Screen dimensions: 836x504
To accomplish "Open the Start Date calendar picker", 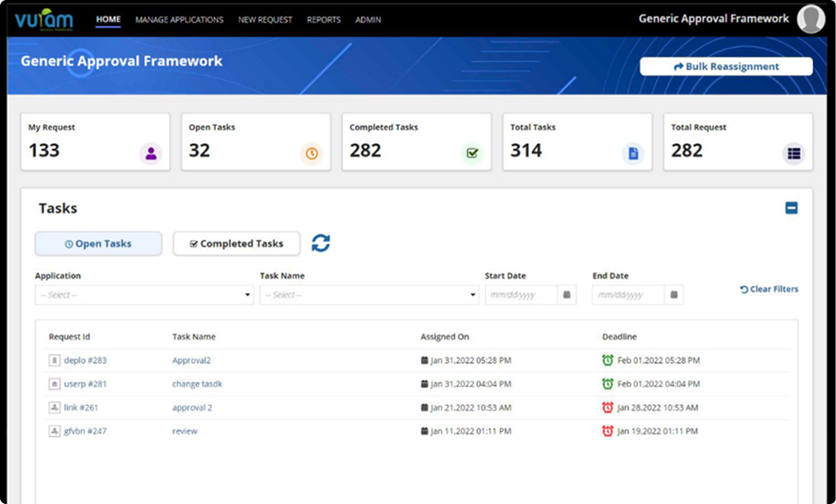I will coord(567,295).
